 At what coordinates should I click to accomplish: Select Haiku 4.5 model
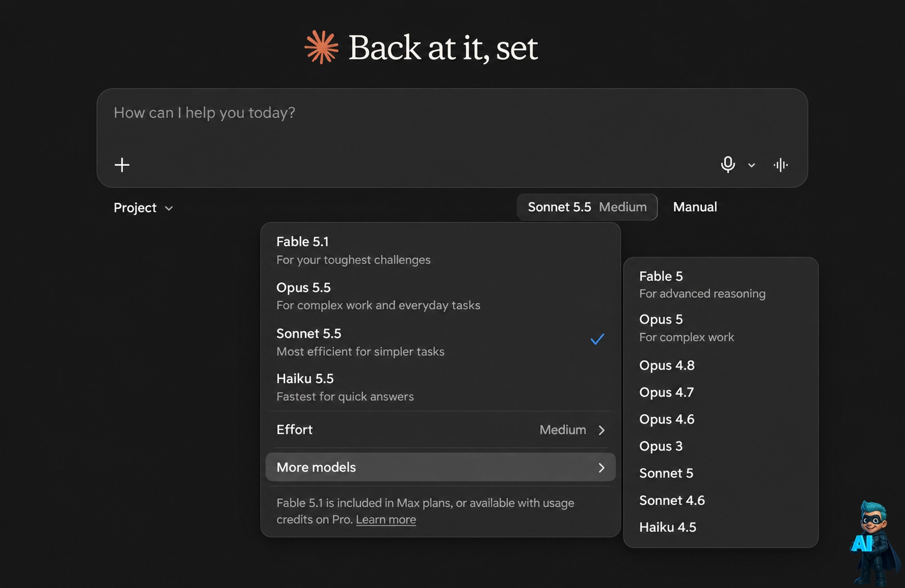tap(721, 528)
